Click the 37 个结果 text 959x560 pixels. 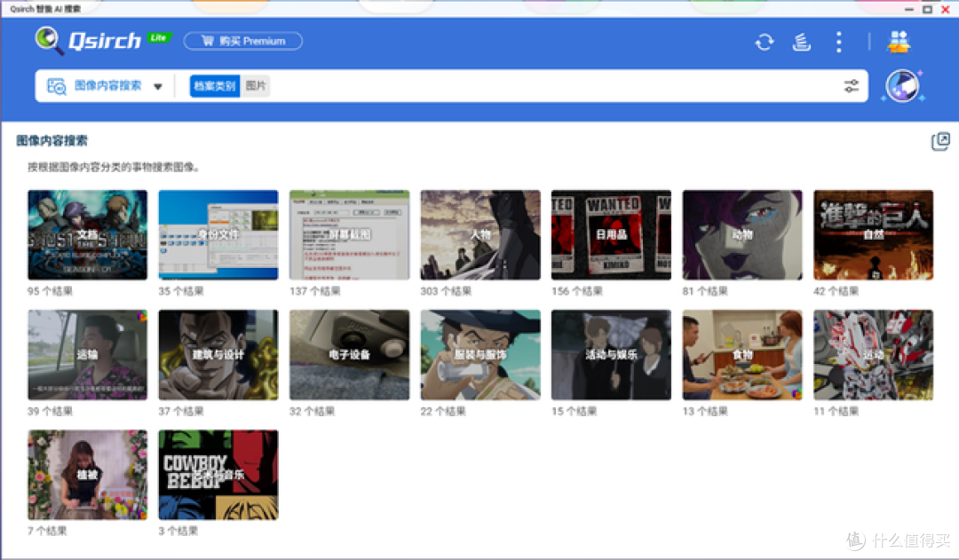(180, 412)
